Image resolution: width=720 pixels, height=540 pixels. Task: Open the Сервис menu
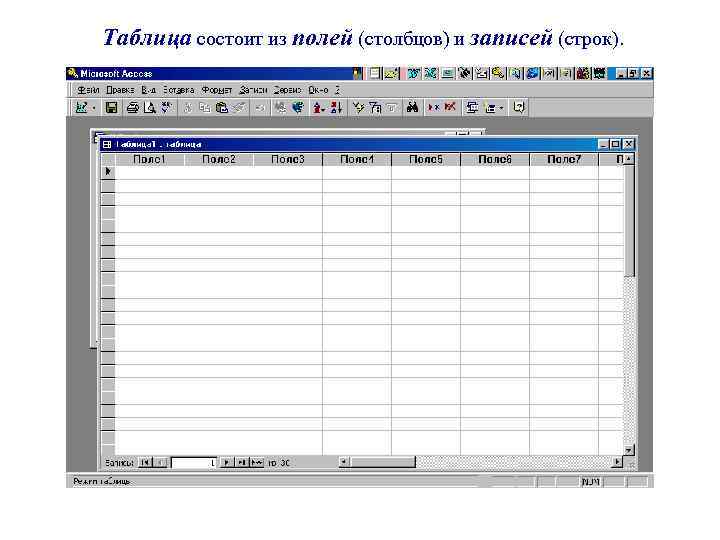[x=287, y=90]
